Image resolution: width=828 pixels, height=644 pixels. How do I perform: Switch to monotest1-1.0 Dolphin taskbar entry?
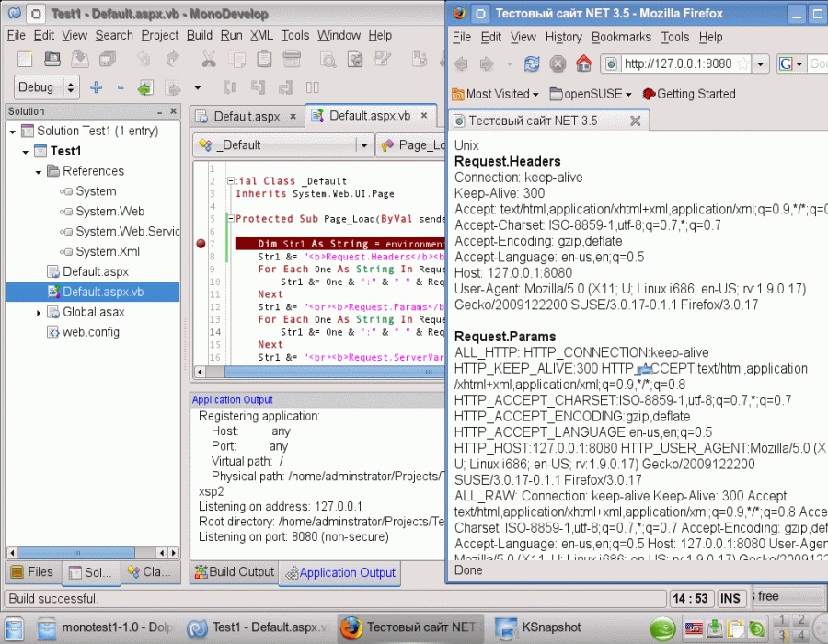(x=106, y=627)
